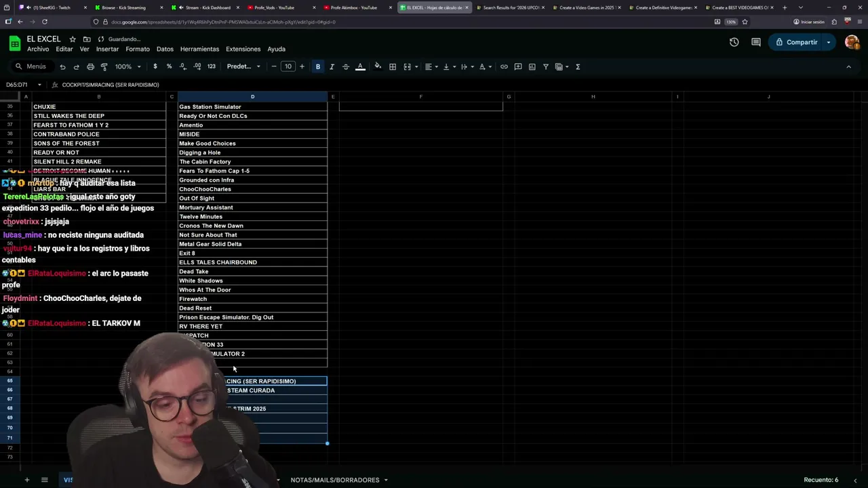Screen dimensions: 868x488
Task: Add a new sheet
Action: (27, 480)
